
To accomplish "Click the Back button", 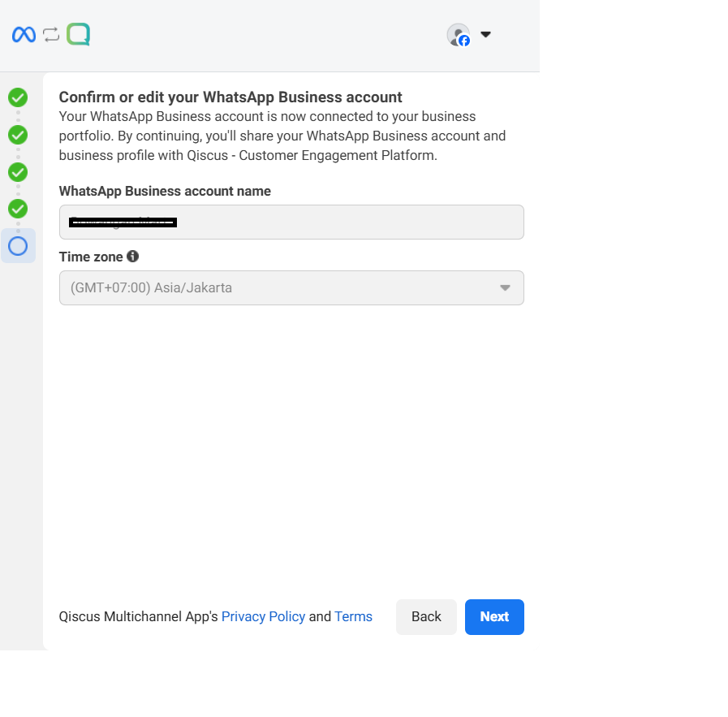I will tap(426, 616).
